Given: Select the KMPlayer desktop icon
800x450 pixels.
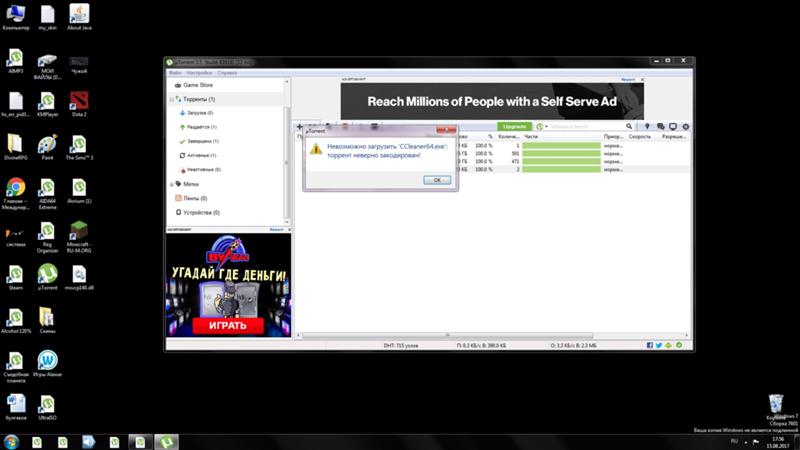Looking at the screenshot, I should [47, 104].
